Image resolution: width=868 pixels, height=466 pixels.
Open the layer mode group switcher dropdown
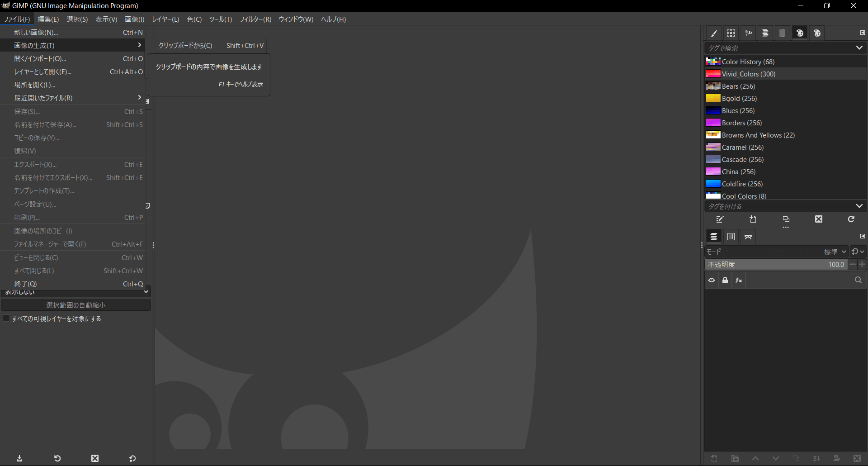tap(858, 252)
